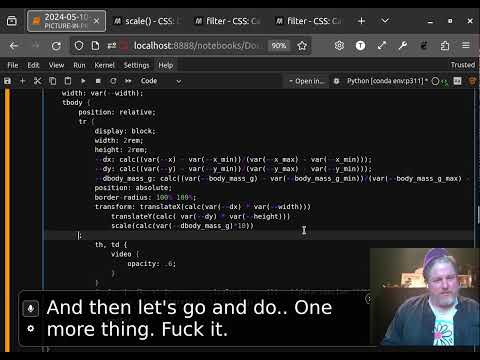Toggle the caption microphone icon

click(x=31, y=308)
